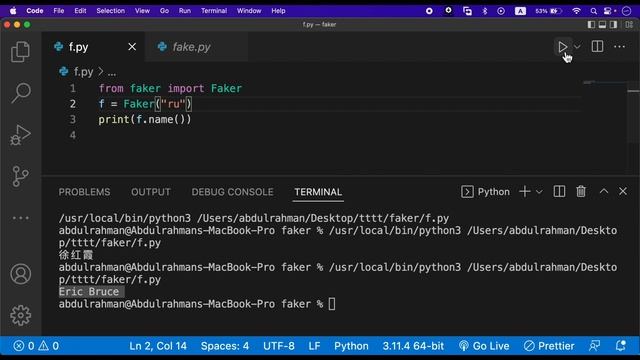Open Prettier status bar item
This screenshot has height=360, width=640.
click(549, 346)
